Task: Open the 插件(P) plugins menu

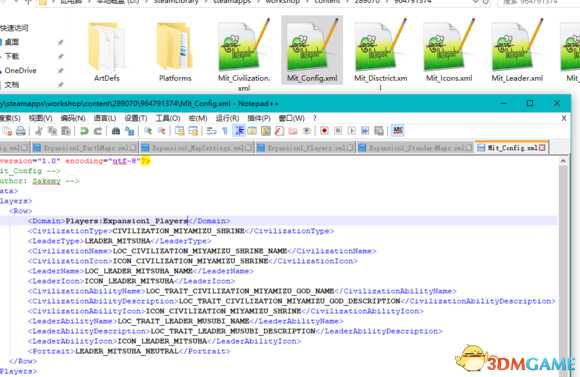Action: (x=259, y=118)
